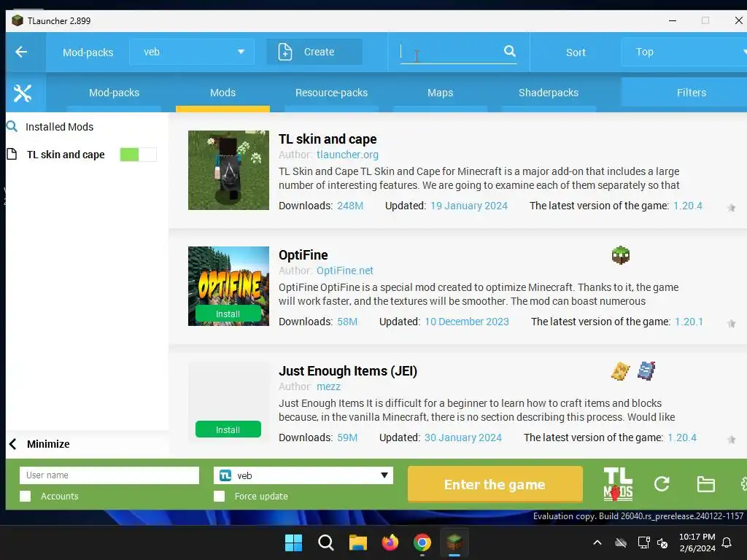Open the game folder icon

[x=705, y=484]
